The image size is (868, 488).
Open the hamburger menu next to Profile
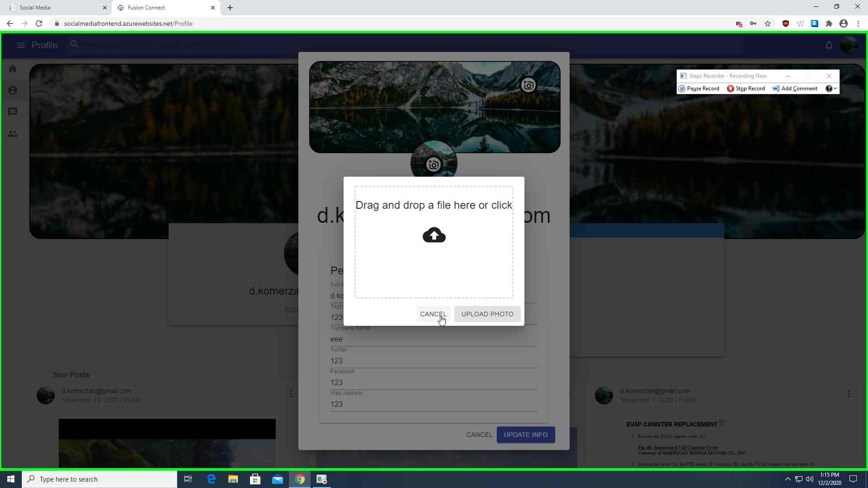tap(20, 45)
